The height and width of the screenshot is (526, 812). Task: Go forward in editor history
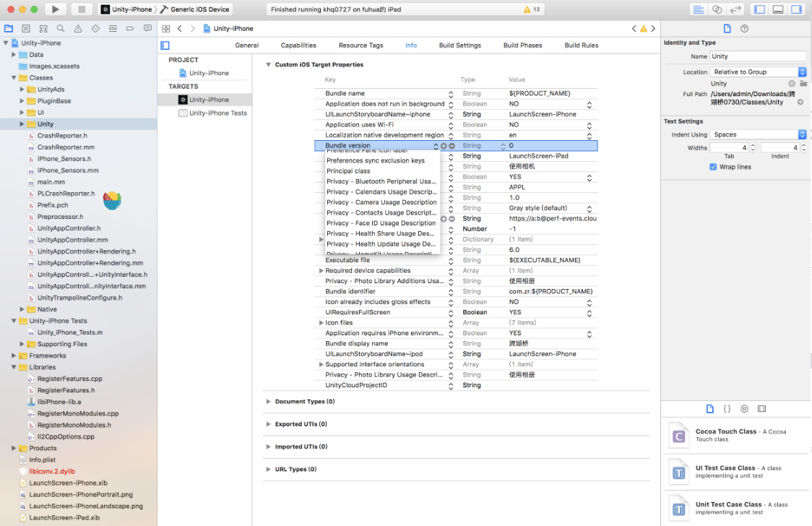tap(193, 28)
